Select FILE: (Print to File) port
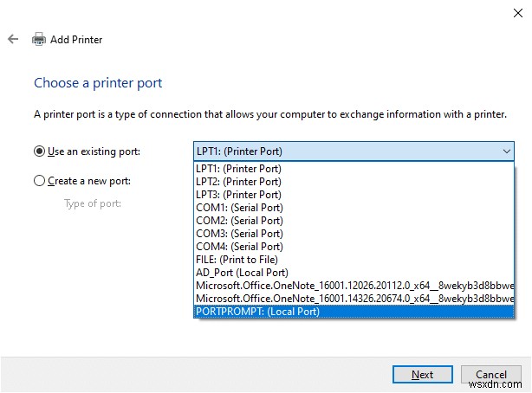 click(x=354, y=260)
